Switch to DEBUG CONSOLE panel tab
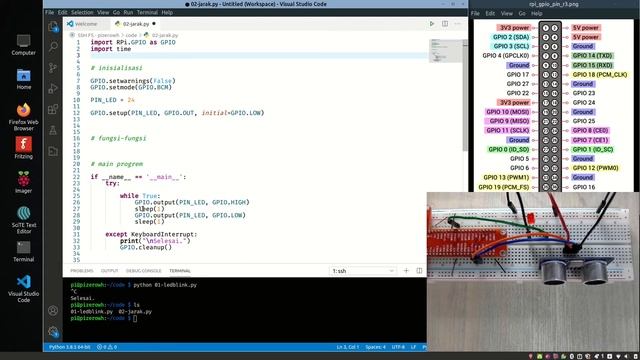This screenshot has height=360, width=640. point(144,271)
